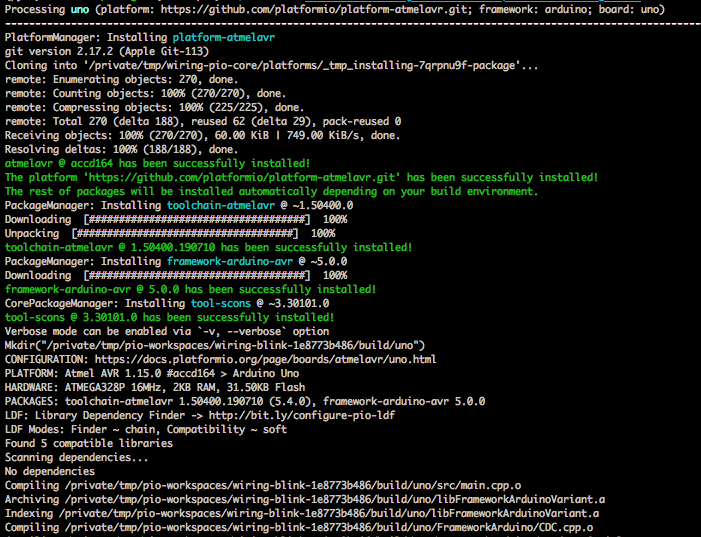Viewport: 701px width, 537px height.
Task: Click 'Resolving deltas: 100% (188/188), done.' line
Action: tap(122, 149)
